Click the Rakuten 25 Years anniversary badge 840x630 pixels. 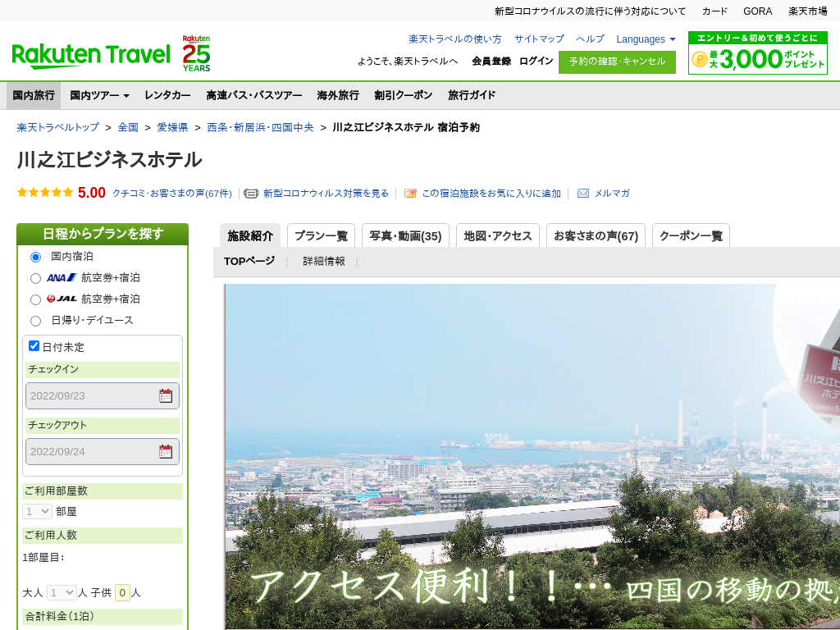tap(196, 53)
